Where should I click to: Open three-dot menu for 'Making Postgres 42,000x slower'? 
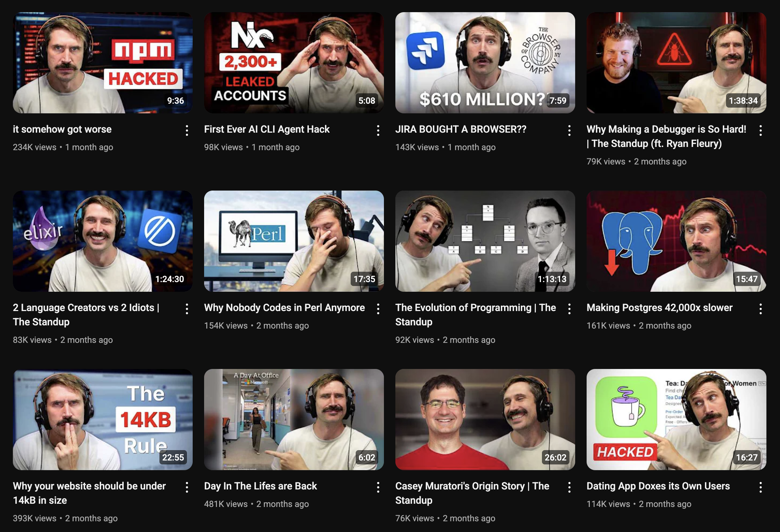click(x=760, y=309)
